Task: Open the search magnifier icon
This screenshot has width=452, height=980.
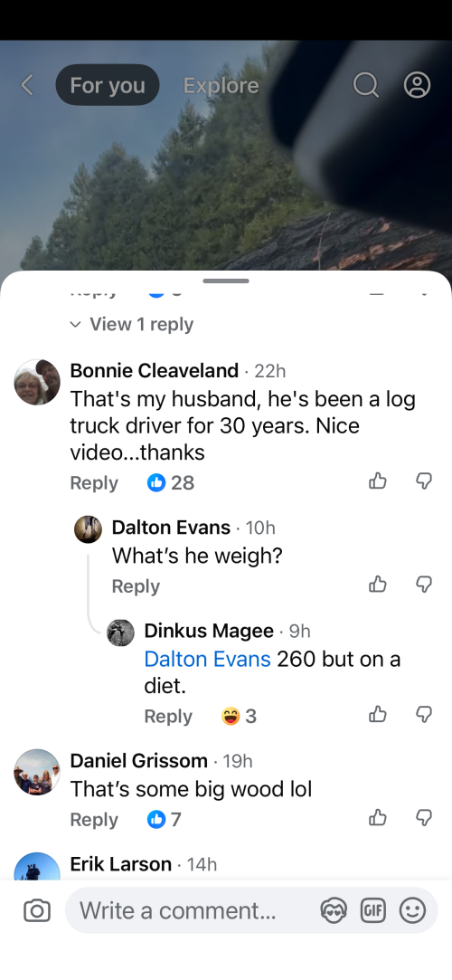Action: click(366, 85)
